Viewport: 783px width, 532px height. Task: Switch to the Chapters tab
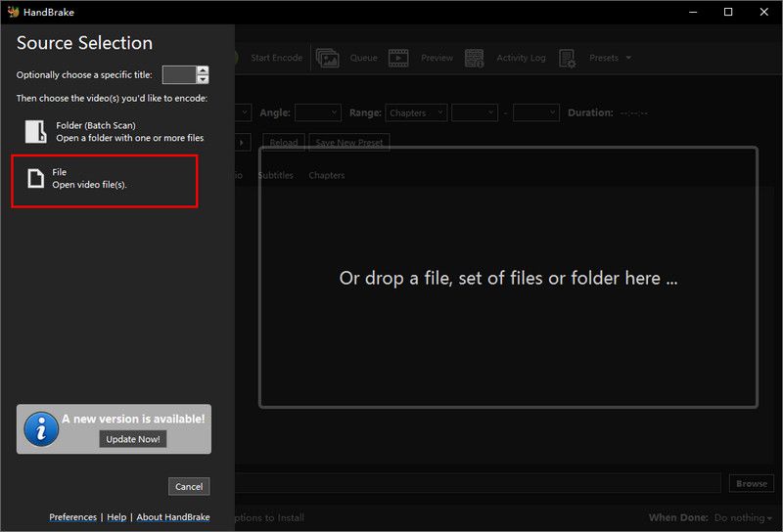pyautogui.click(x=326, y=176)
